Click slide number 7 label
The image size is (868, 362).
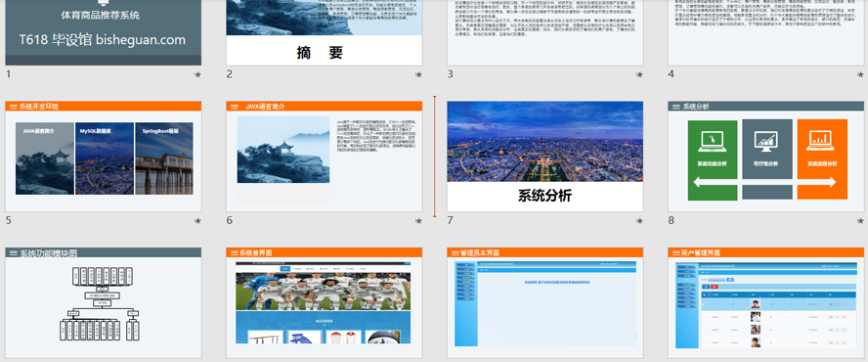tap(450, 221)
